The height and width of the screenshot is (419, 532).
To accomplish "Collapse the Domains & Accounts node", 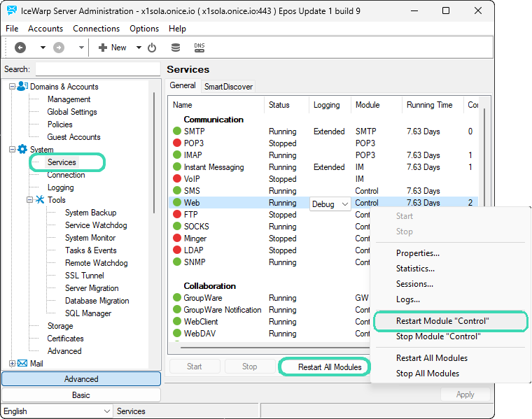I will (12, 87).
